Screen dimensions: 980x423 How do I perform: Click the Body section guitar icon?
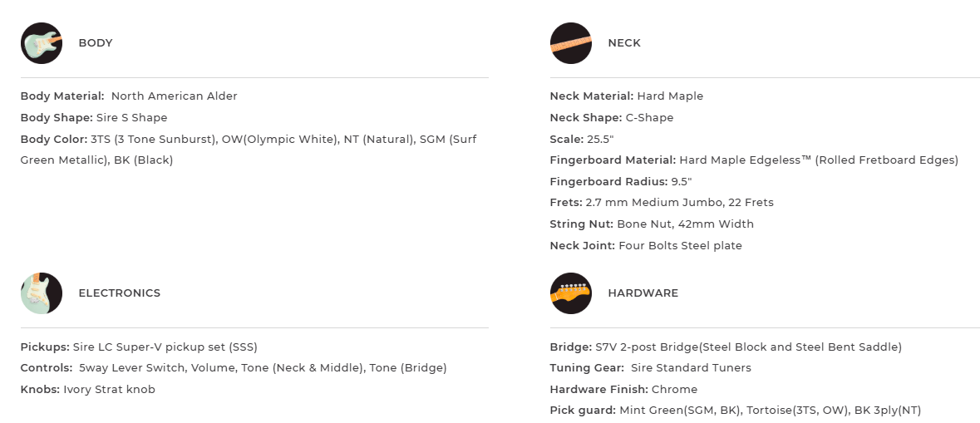(x=42, y=43)
